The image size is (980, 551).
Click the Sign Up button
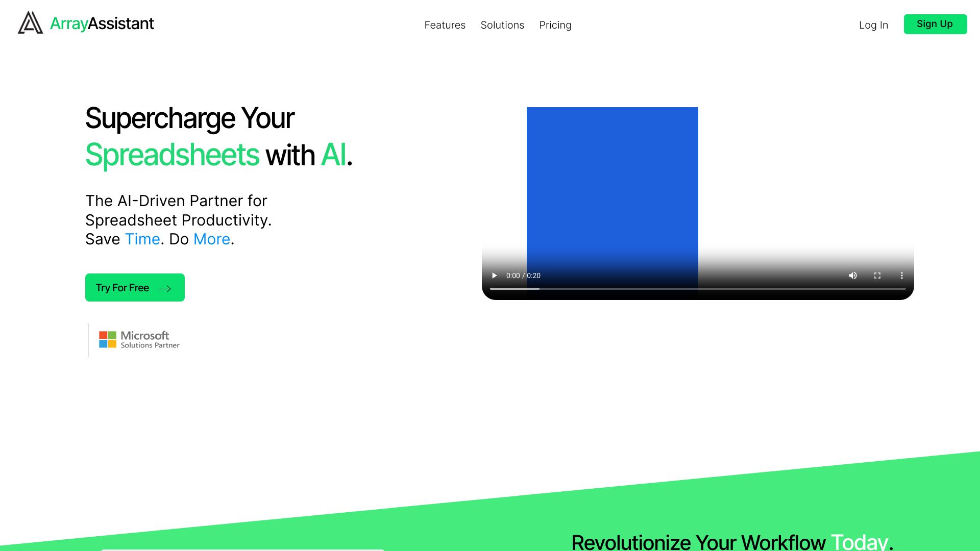pos(934,23)
